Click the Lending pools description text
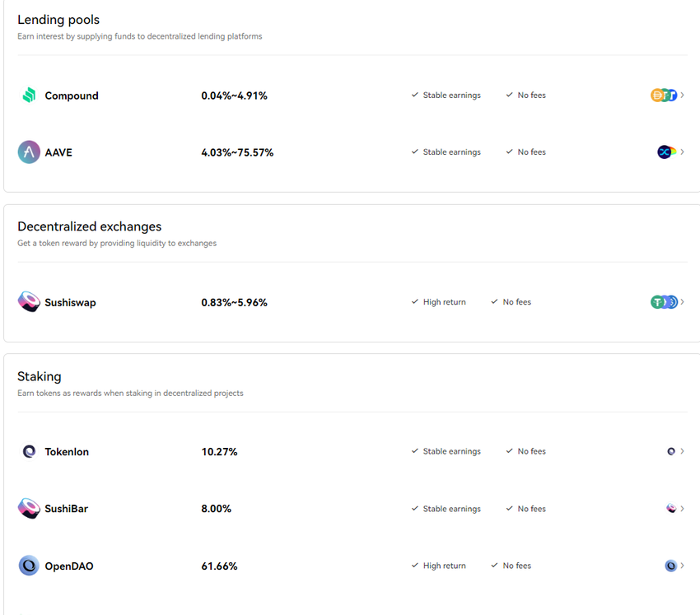 click(x=140, y=36)
